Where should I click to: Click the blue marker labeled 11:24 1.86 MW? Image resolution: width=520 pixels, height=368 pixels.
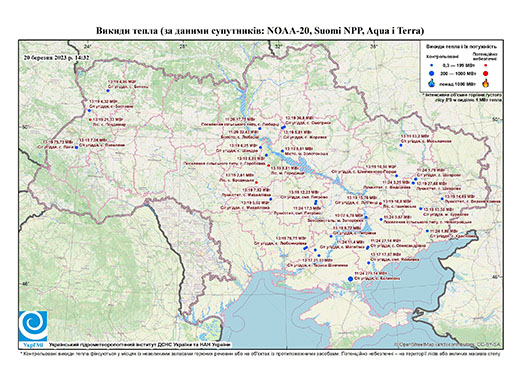coord(427,231)
